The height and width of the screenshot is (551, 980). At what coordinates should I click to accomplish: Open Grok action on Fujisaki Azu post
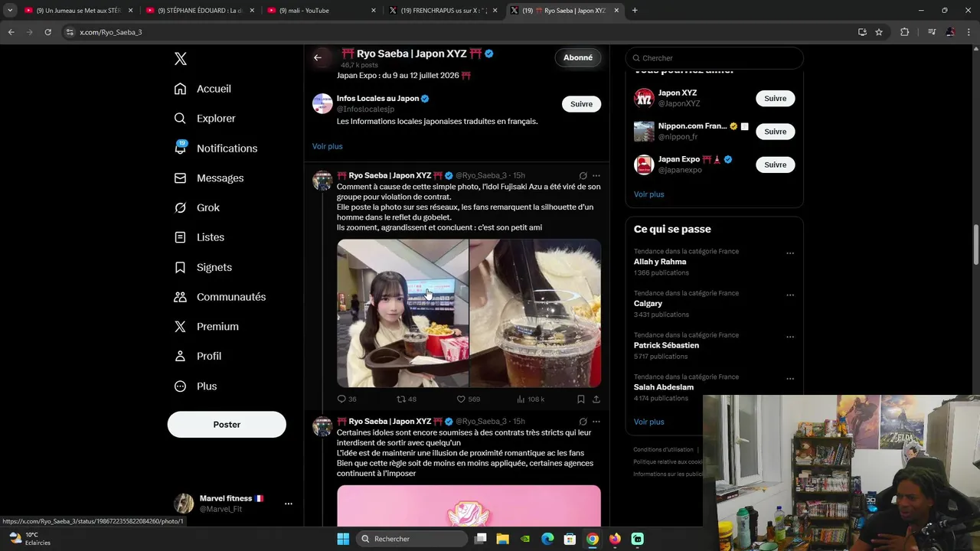coord(583,175)
